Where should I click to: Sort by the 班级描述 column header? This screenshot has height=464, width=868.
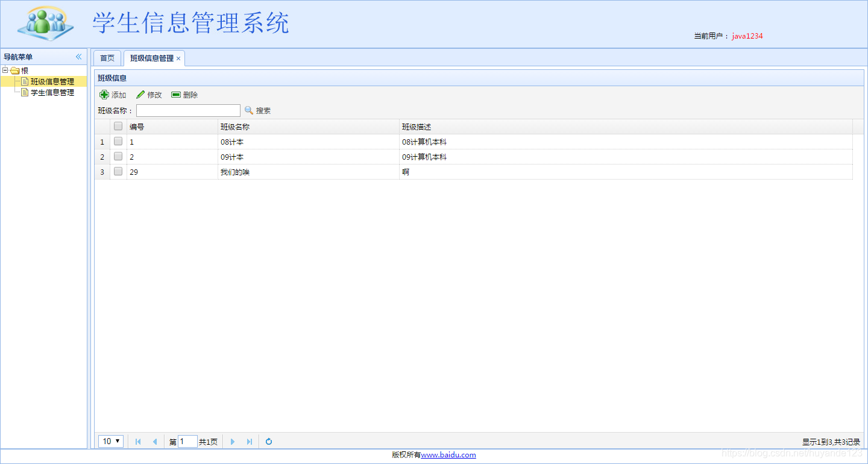tap(626, 127)
